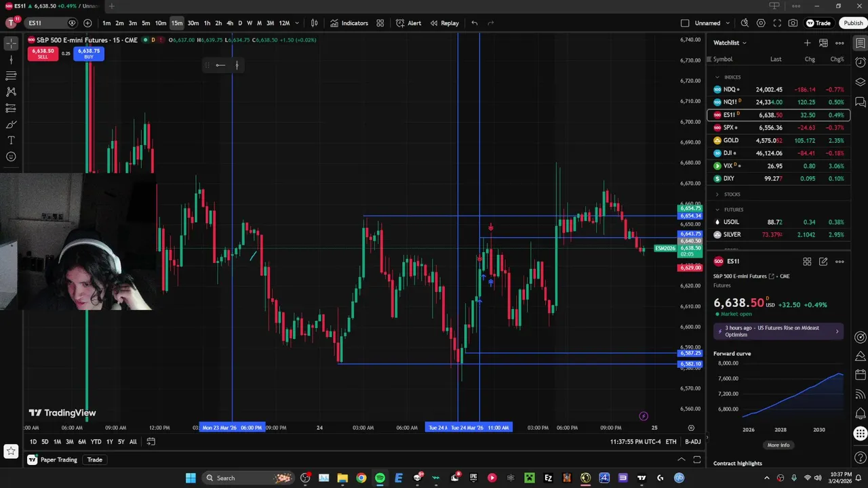Select trend line drawing tool
This screenshot has width=868, height=488.
point(11,60)
